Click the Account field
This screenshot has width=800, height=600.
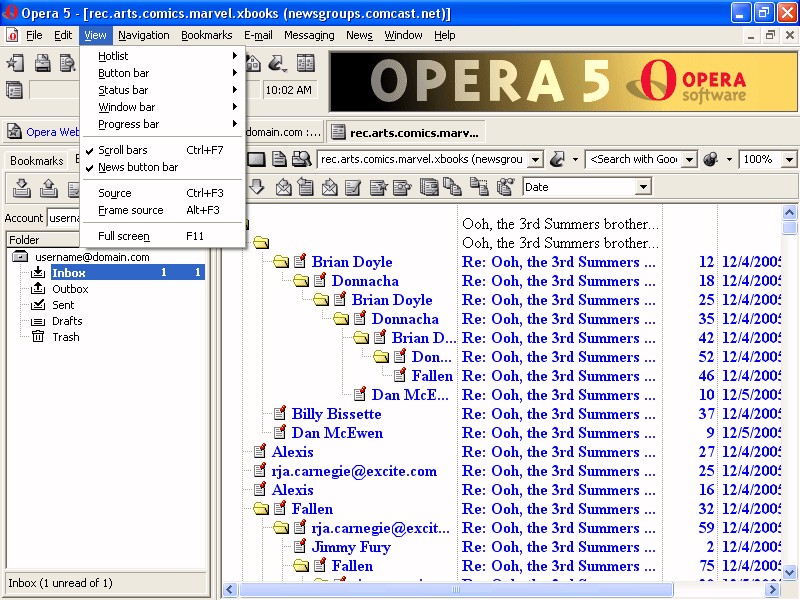tap(63, 218)
